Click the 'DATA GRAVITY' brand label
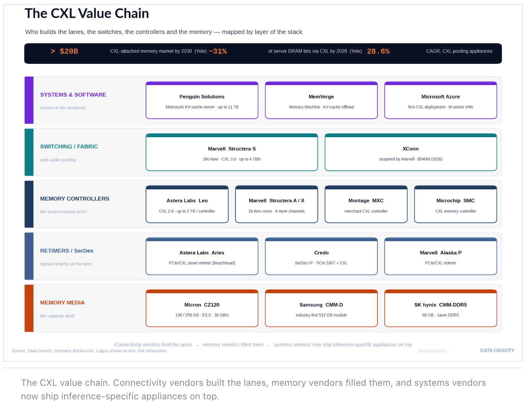532x411 pixels. (x=497, y=350)
